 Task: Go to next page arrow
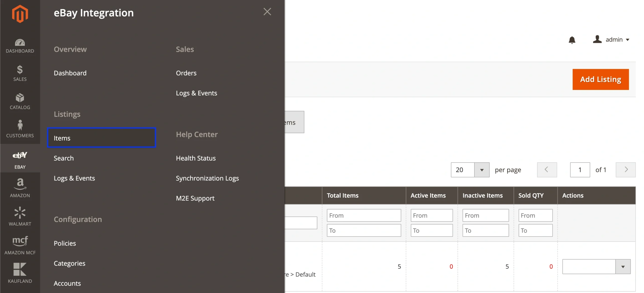(x=626, y=170)
